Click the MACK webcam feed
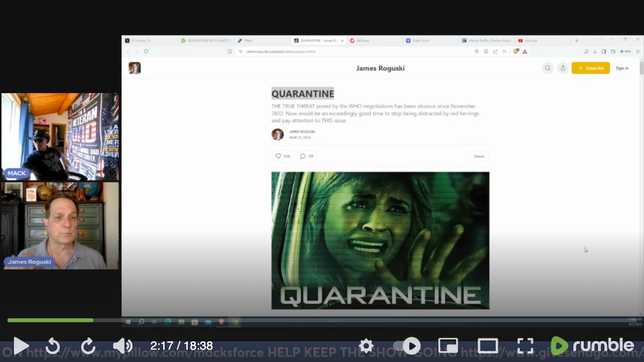The width and height of the screenshot is (644, 362). (60, 137)
